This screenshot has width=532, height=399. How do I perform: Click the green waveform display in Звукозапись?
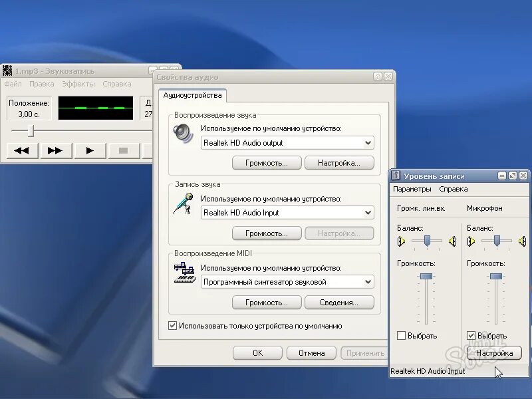[x=96, y=108]
